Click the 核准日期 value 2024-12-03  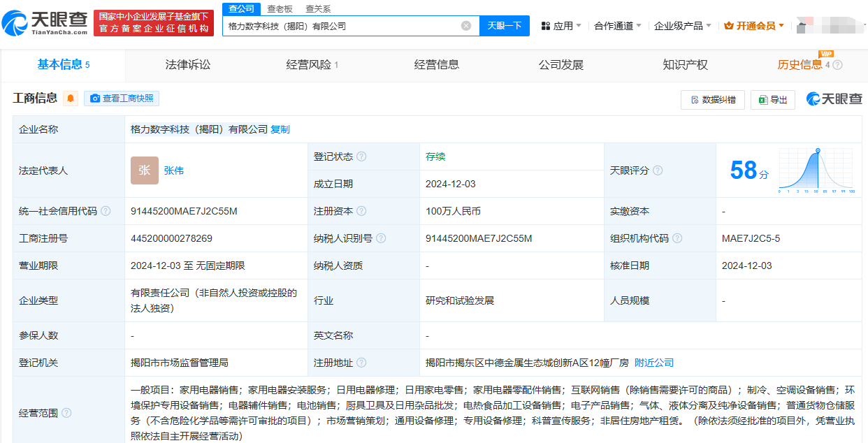(747, 266)
